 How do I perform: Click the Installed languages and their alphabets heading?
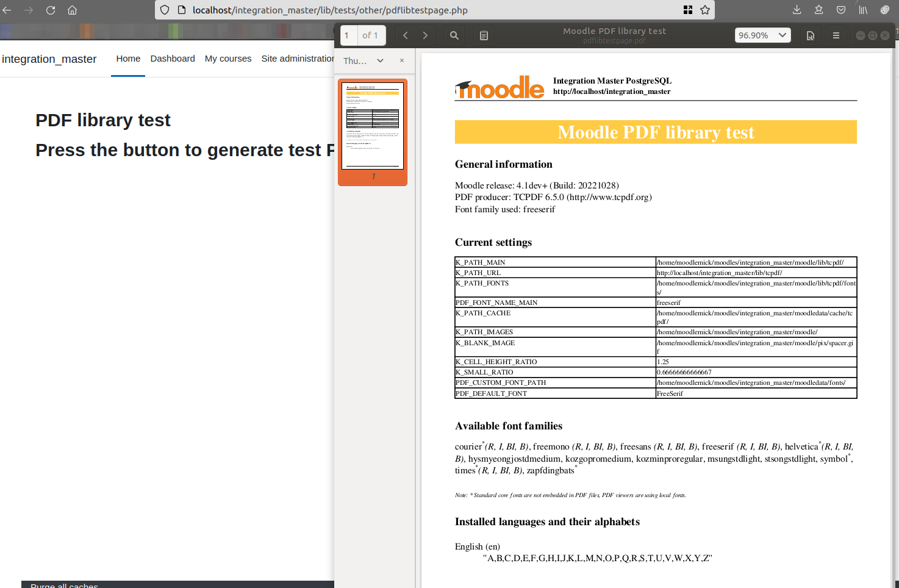point(547,522)
